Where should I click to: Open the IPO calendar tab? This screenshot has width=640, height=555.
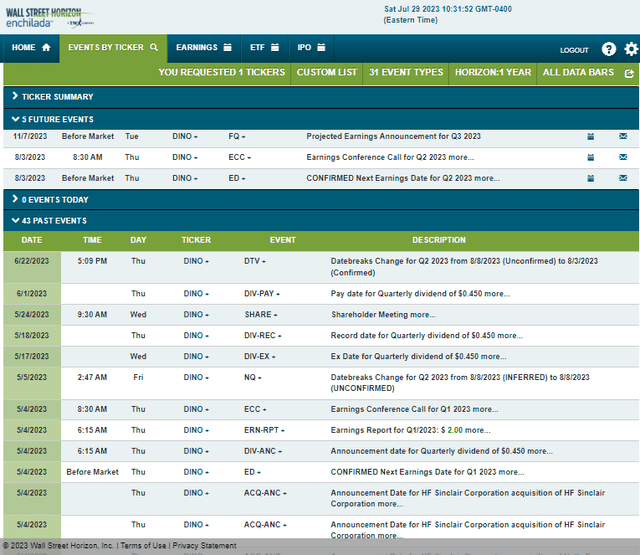(x=311, y=48)
